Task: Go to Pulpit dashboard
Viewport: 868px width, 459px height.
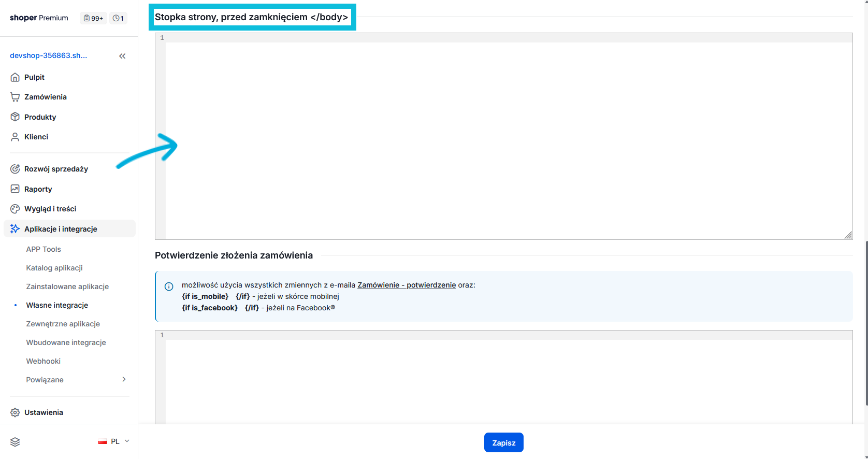Action: pos(34,77)
